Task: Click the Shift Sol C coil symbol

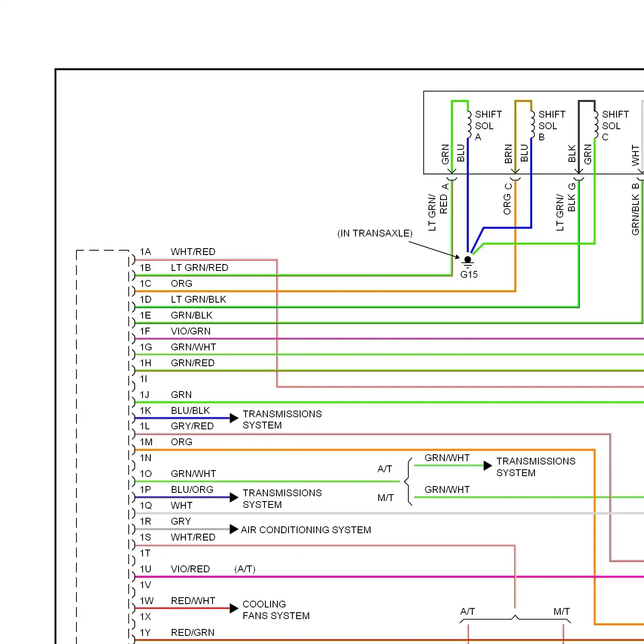Action: click(596, 125)
